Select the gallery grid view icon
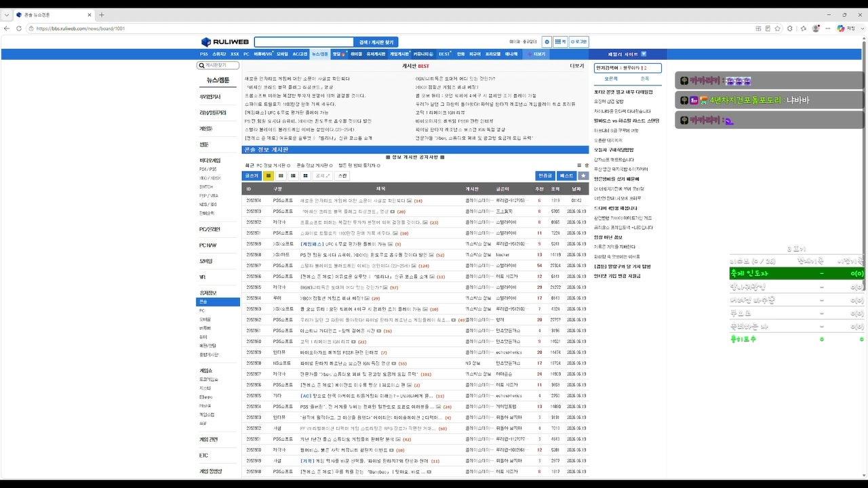The image size is (868, 488). (307, 176)
